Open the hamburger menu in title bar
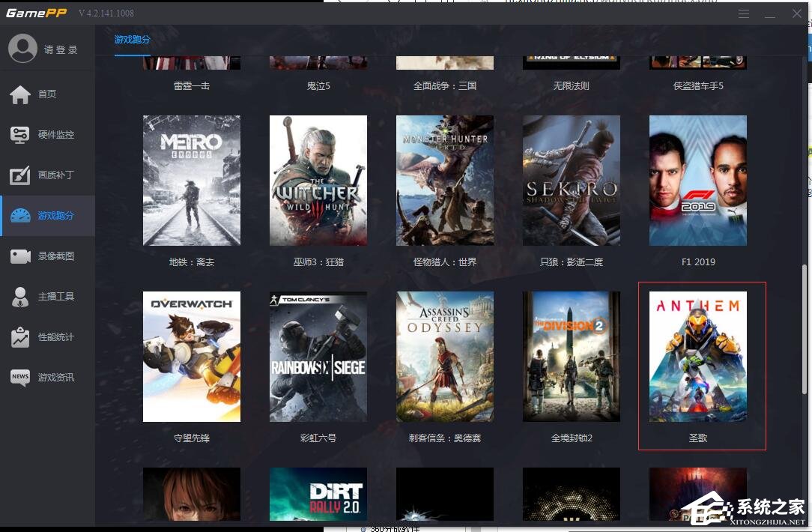 click(x=743, y=14)
